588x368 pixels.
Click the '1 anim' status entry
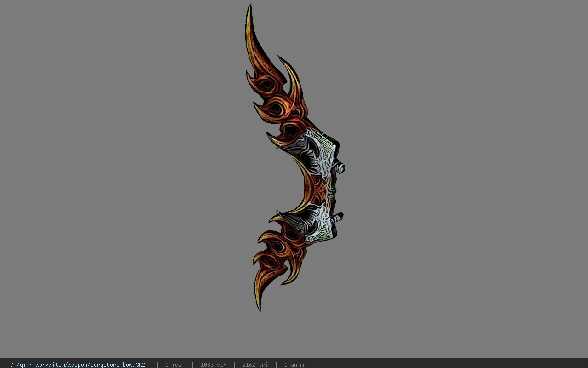point(294,365)
